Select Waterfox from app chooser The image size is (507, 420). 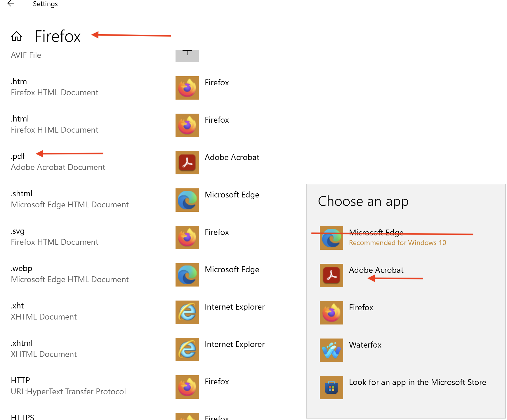[365, 345]
